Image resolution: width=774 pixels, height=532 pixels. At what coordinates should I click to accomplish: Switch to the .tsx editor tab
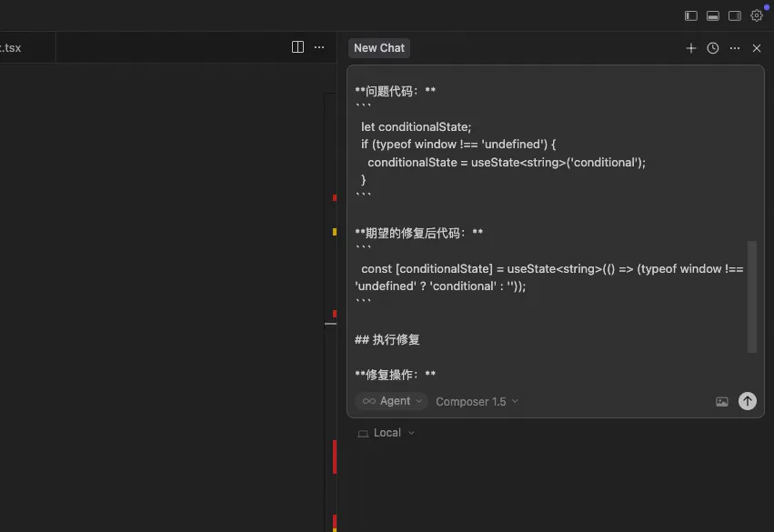[x=13, y=47]
